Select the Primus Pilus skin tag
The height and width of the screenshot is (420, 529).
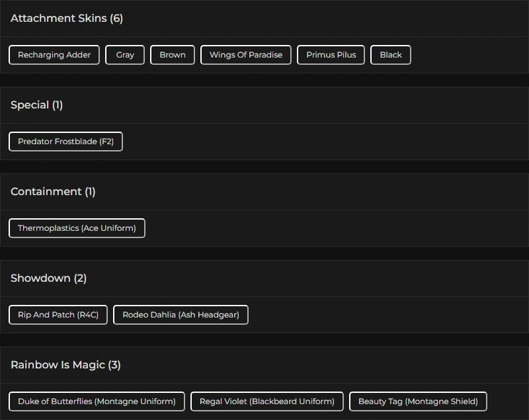[x=331, y=55]
